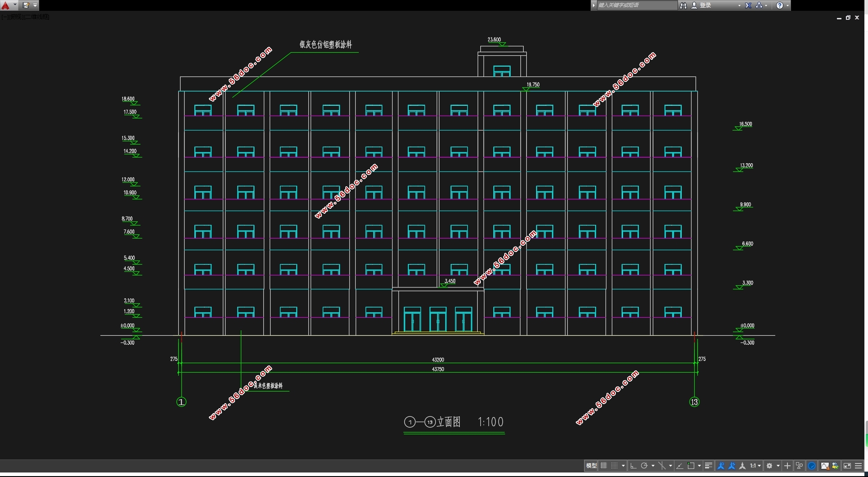Click the 登录 sign-in button

click(x=705, y=5)
